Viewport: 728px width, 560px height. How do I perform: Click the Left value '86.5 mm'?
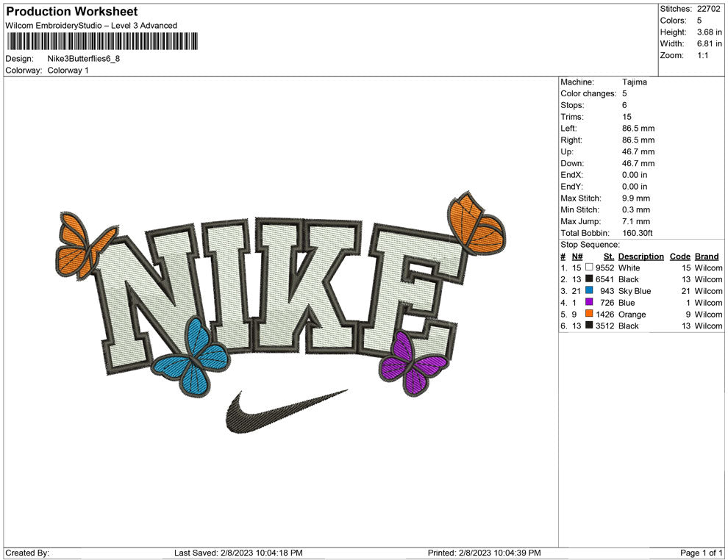(638, 128)
